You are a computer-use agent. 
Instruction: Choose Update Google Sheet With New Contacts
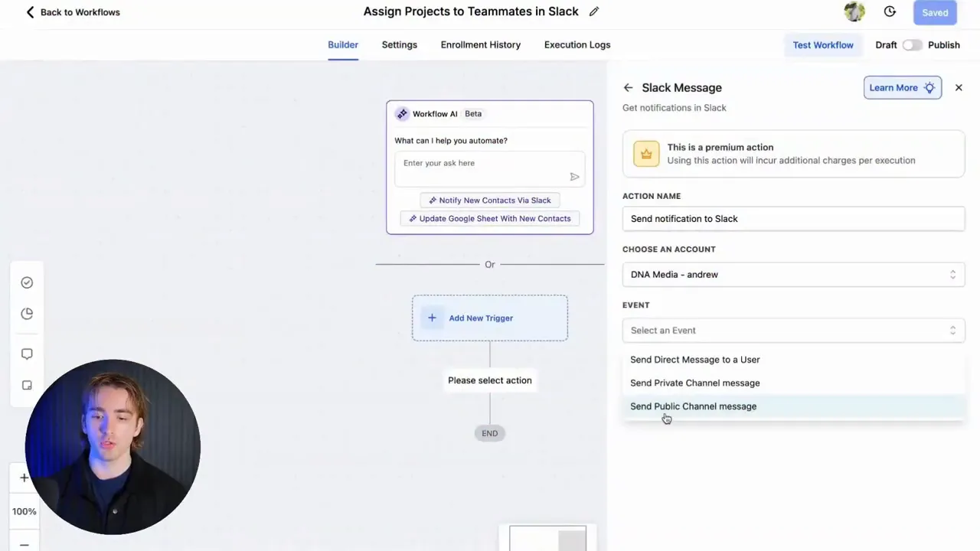[490, 219]
